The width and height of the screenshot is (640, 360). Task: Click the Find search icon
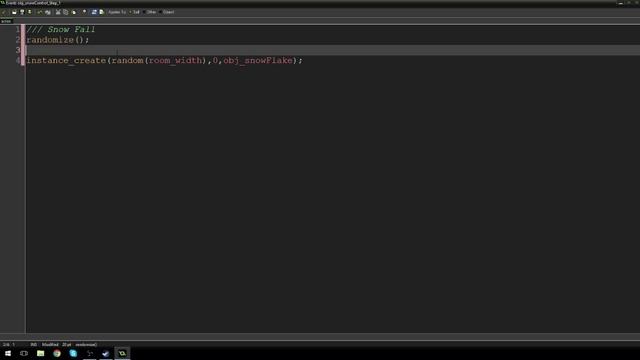(x=84, y=12)
